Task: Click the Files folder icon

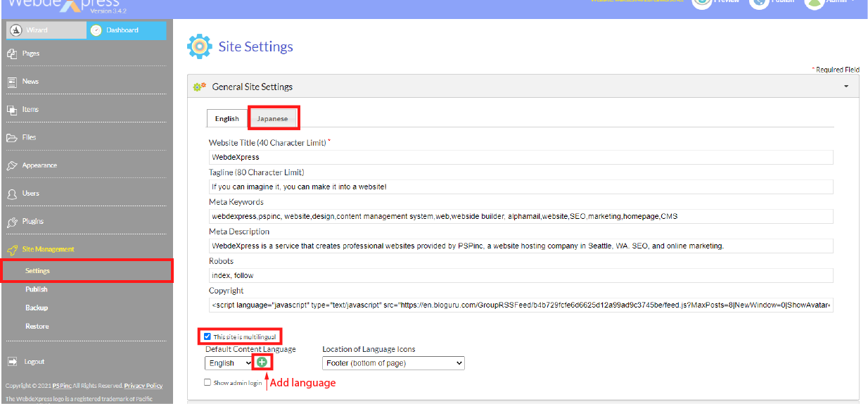Action: [12, 138]
